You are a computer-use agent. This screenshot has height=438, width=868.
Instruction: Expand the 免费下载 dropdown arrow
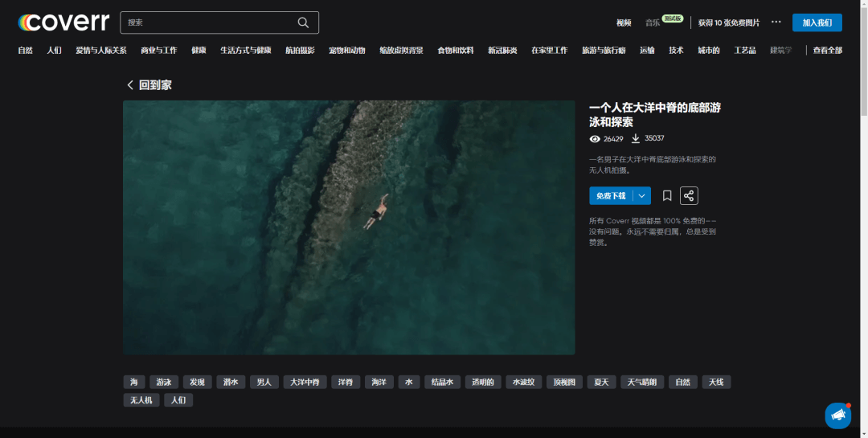[641, 195]
